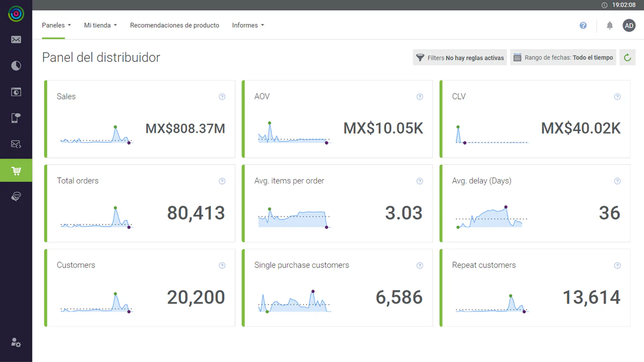Viewport: 644px width, 362px height.
Task: Open notifications bell icon
Action: 610,25
